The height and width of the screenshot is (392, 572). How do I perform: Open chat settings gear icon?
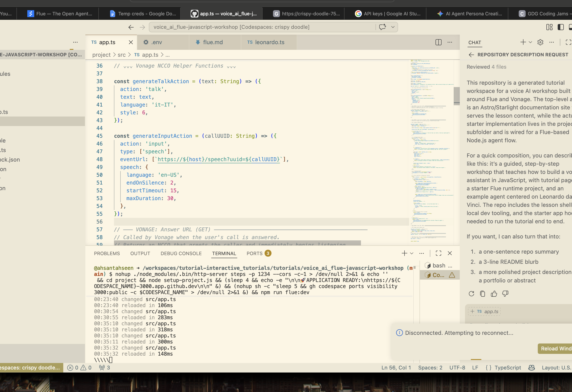click(540, 42)
